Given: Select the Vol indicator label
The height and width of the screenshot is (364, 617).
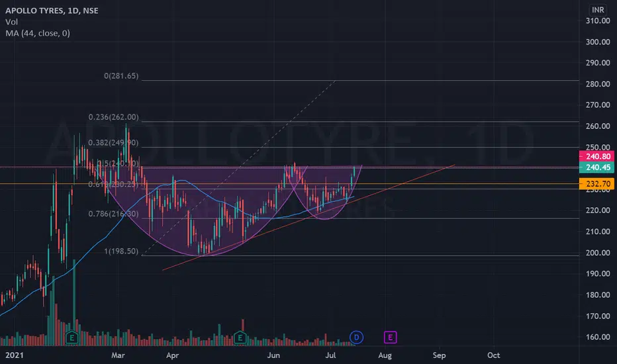Looking at the screenshot, I should 11,22.
